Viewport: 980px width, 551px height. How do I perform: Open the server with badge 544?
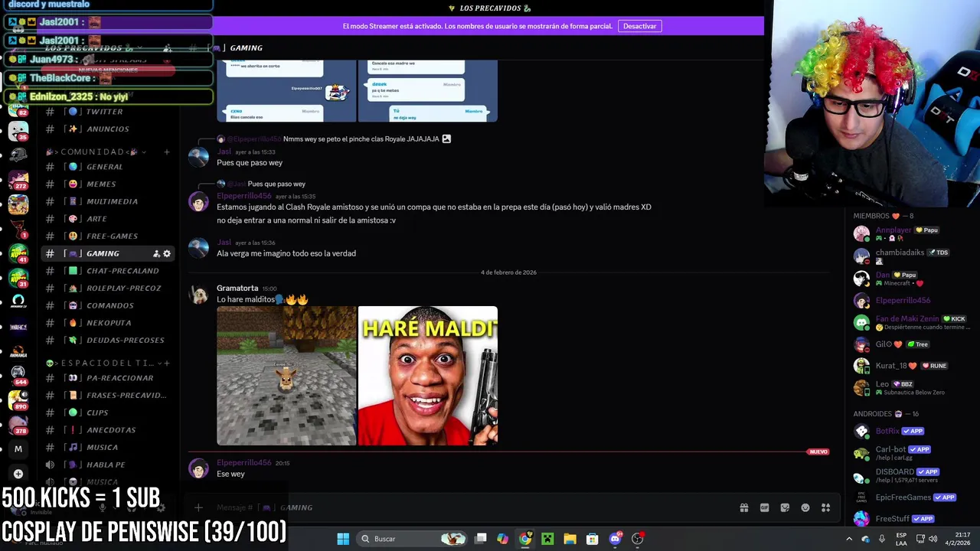tap(18, 374)
